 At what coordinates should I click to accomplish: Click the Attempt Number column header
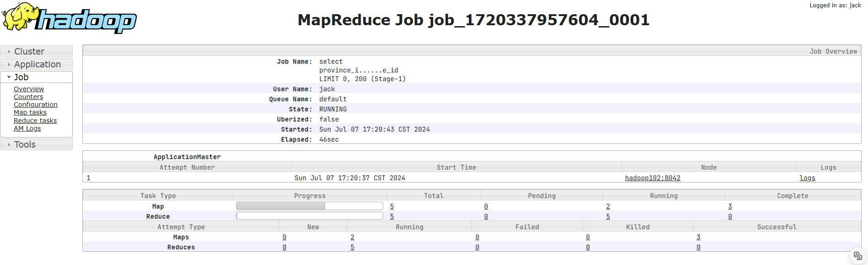(x=187, y=167)
